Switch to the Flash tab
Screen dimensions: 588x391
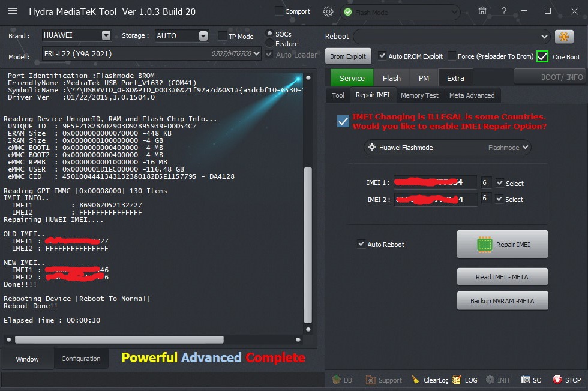[x=391, y=78]
